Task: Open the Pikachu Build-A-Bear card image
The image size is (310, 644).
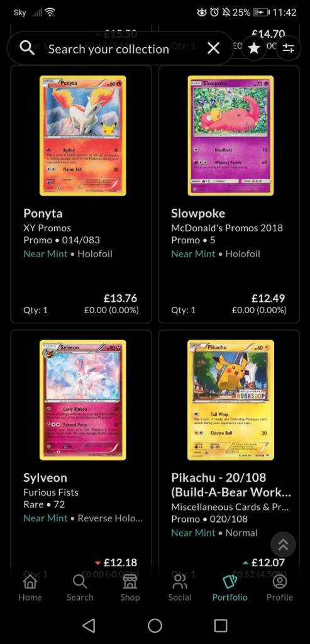Action: pos(231,400)
